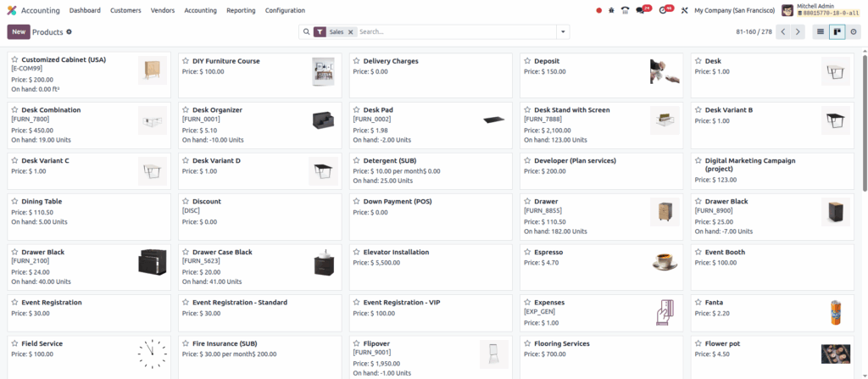Go to next page of products
This screenshot has height=379, width=868.
pyautogui.click(x=798, y=32)
